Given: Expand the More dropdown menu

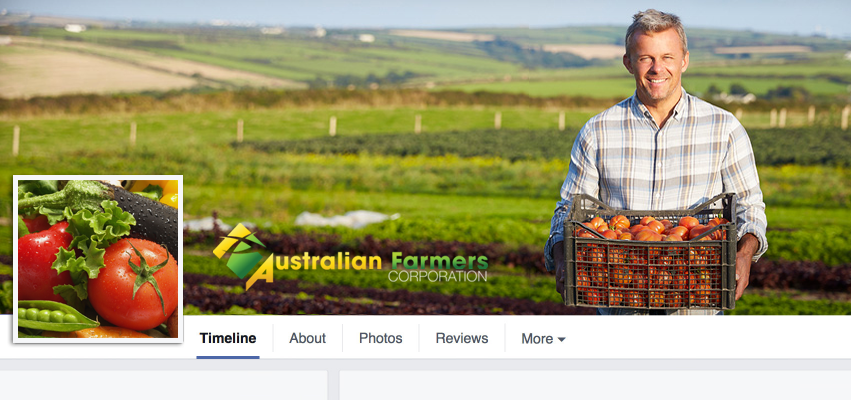Looking at the screenshot, I should tap(543, 339).
